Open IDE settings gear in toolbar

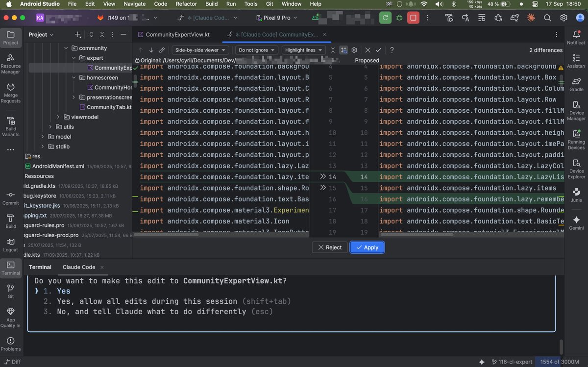click(564, 18)
